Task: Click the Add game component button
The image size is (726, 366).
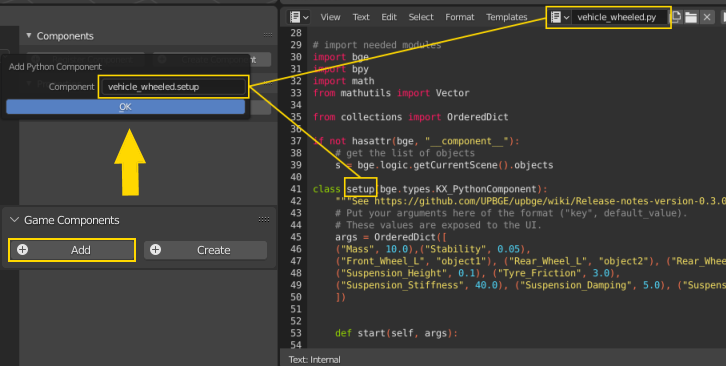Action: (x=72, y=250)
